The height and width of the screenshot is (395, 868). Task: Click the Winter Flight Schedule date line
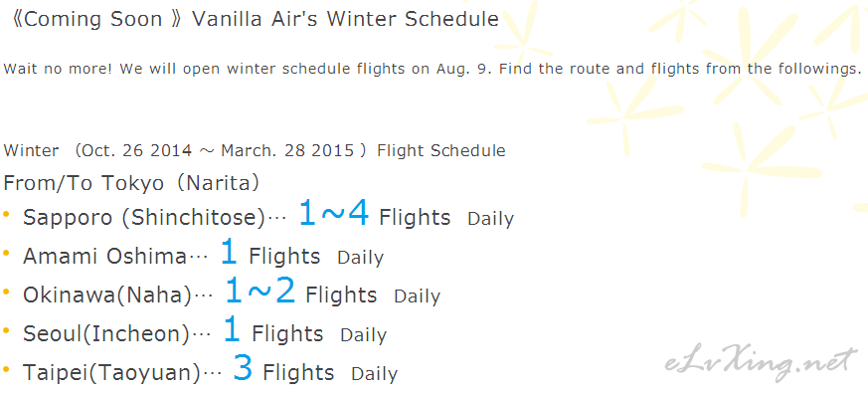point(255,150)
